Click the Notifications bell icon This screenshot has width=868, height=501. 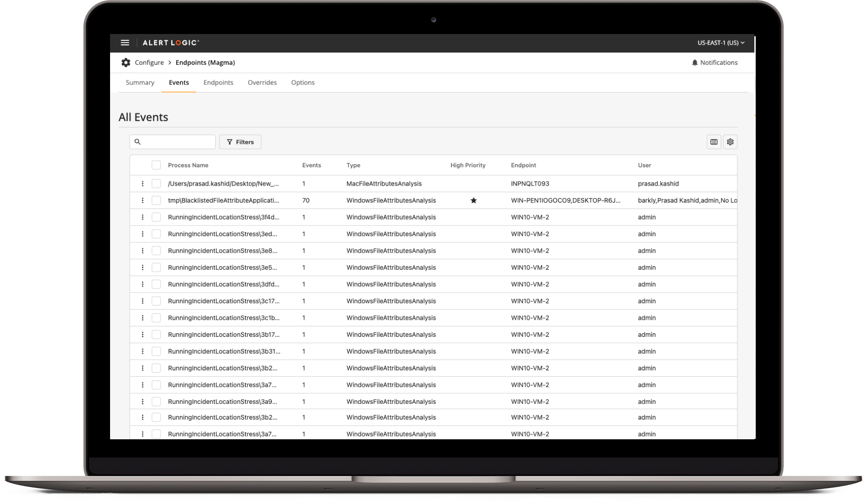pos(694,63)
